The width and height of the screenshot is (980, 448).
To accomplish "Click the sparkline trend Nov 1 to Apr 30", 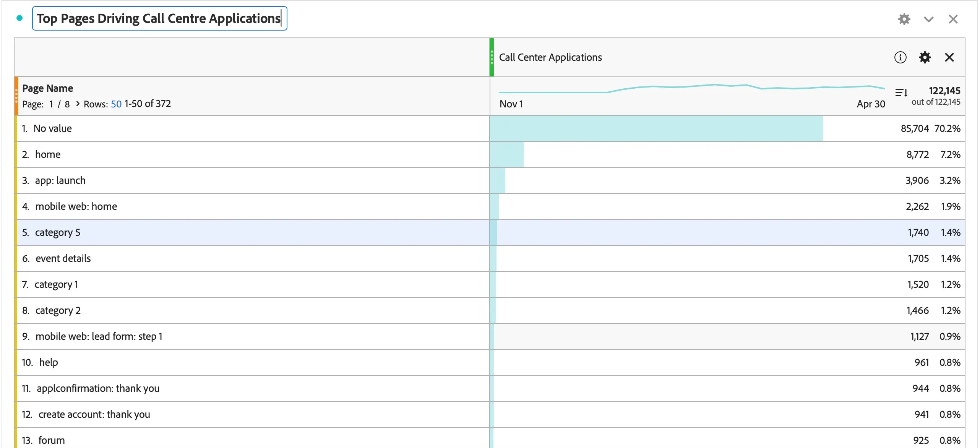I will click(x=692, y=89).
